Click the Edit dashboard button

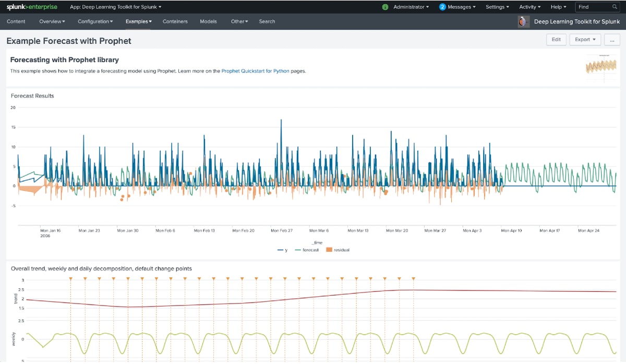[556, 40]
